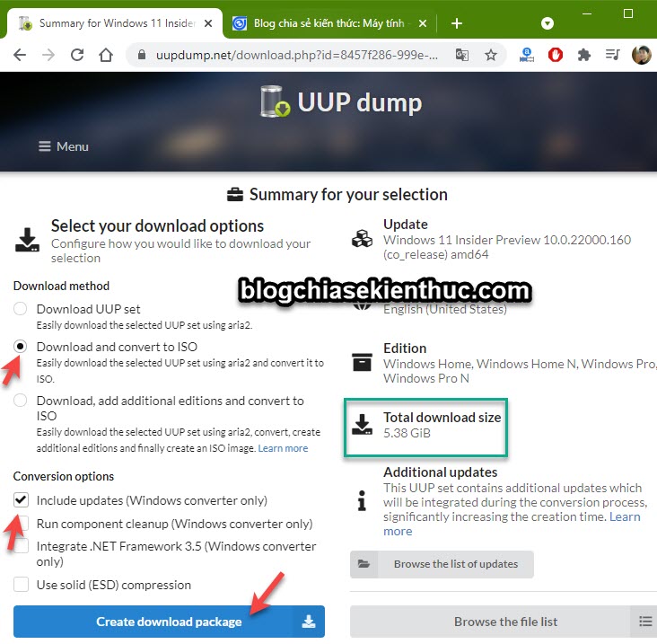657x644 pixels.
Task: Click the address bar URL
Action: 297,55
